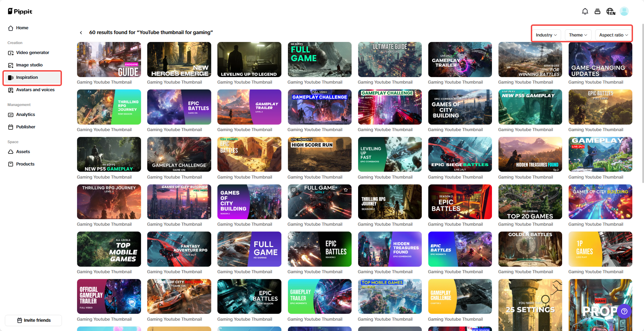Open the 1P GAMES yellow thumbnail
The image size is (644, 331).
[x=600, y=249]
